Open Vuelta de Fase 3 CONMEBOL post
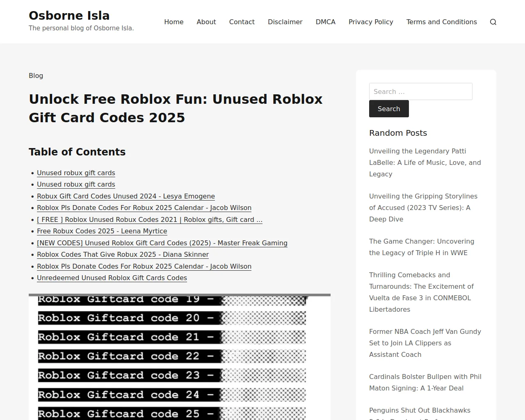The height and width of the screenshot is (420, 525). coord(421,292)
